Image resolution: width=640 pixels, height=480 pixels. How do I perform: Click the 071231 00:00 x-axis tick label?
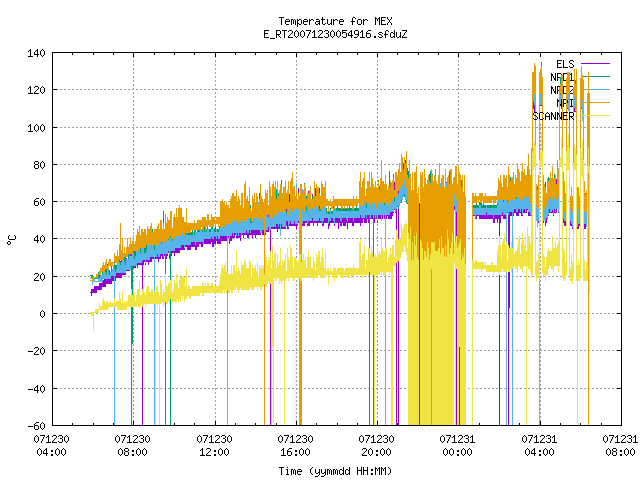(458, 446)
